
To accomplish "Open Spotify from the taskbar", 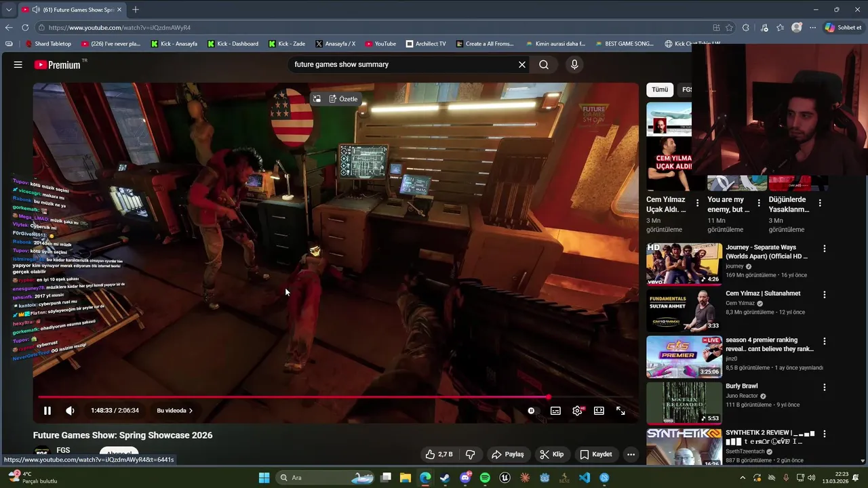I will coord(485,478).
